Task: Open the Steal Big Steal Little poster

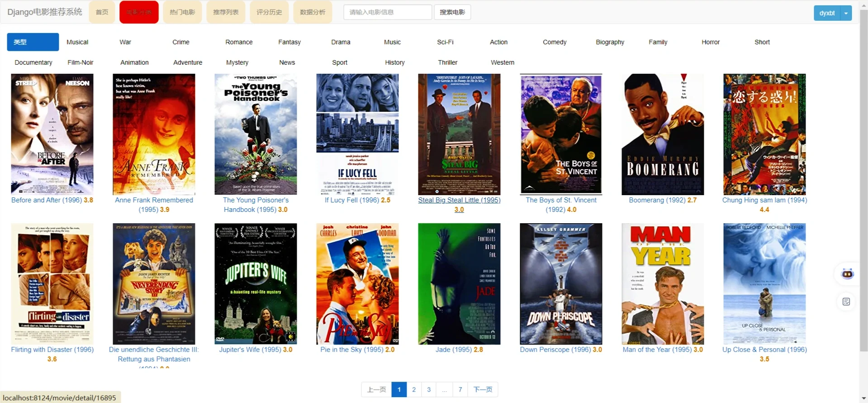Action: click(459, 134)
